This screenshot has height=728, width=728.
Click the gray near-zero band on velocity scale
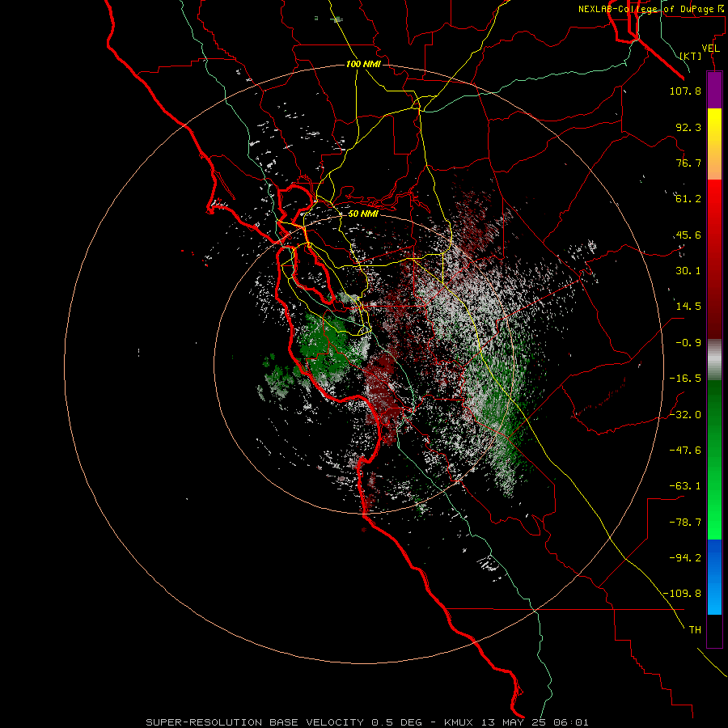tap(714, 360)
